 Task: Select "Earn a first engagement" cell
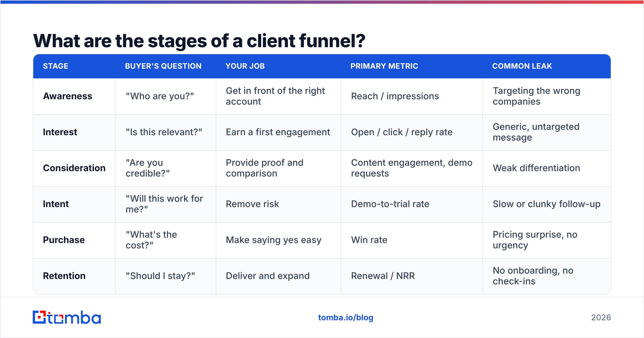click(x=278, y=132)
